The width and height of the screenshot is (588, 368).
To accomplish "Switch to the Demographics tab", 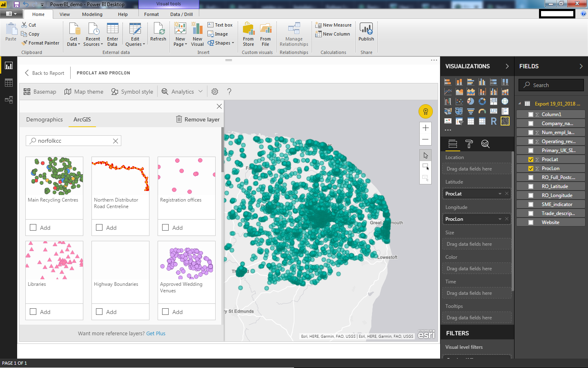I will pyautogui.click(x=45, y=119).
